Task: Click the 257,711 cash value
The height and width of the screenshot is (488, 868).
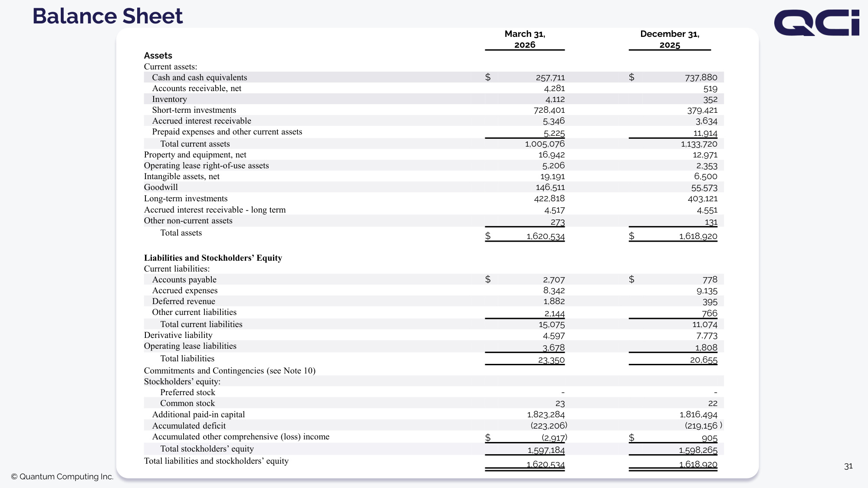Action: coord(550,78)
